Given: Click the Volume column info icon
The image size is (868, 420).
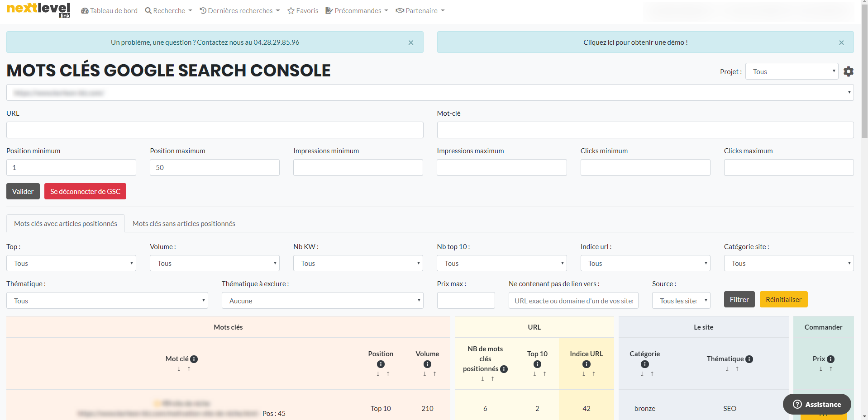Looking at the screenshot, I should point(427,364).
